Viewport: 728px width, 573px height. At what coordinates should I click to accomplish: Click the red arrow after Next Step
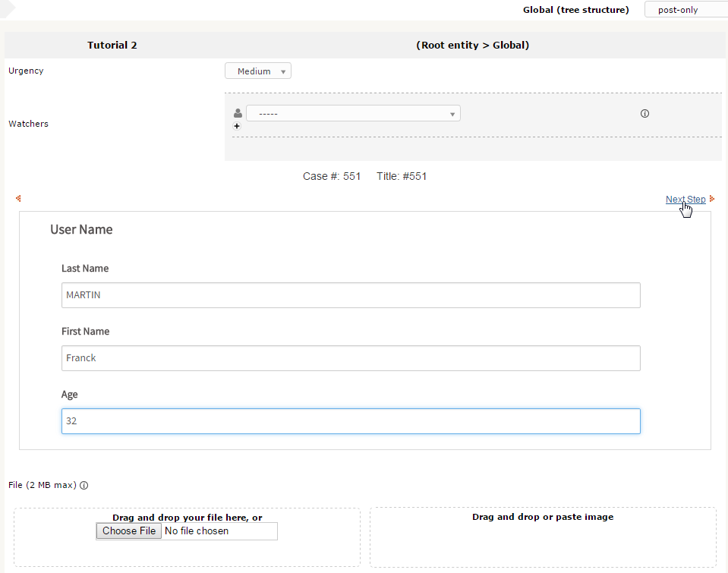712,199
